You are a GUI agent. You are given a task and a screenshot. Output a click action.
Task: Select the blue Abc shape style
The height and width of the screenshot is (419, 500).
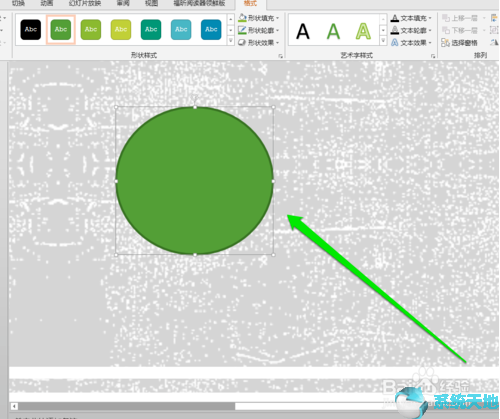click(211, 30)
